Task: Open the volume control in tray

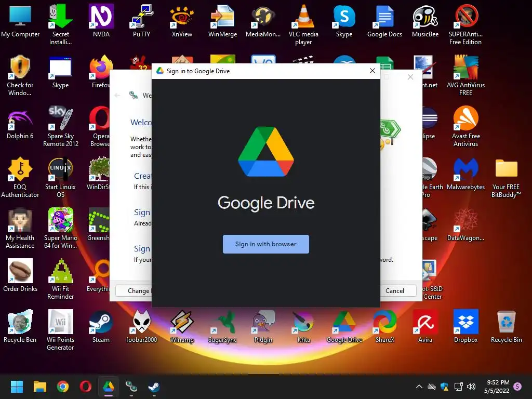Action: click(471, 387)
